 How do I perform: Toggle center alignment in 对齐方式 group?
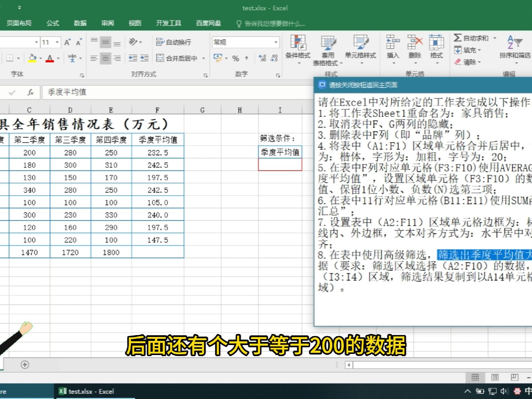click(105, 58)
